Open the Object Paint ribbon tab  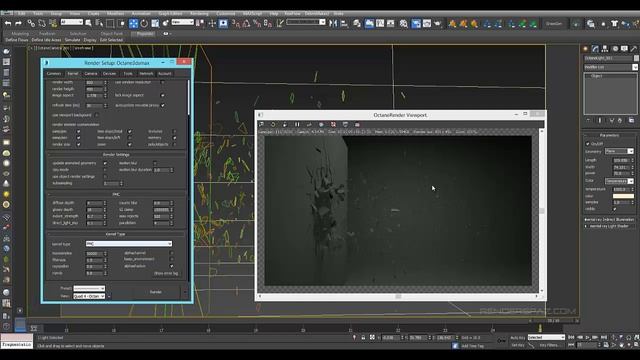[111, 34]
